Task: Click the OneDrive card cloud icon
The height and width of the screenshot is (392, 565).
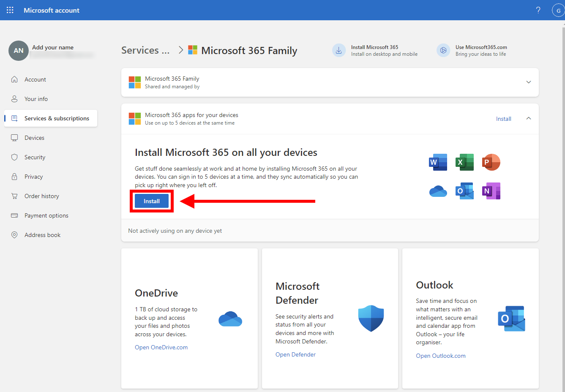Action: [230, 319]
